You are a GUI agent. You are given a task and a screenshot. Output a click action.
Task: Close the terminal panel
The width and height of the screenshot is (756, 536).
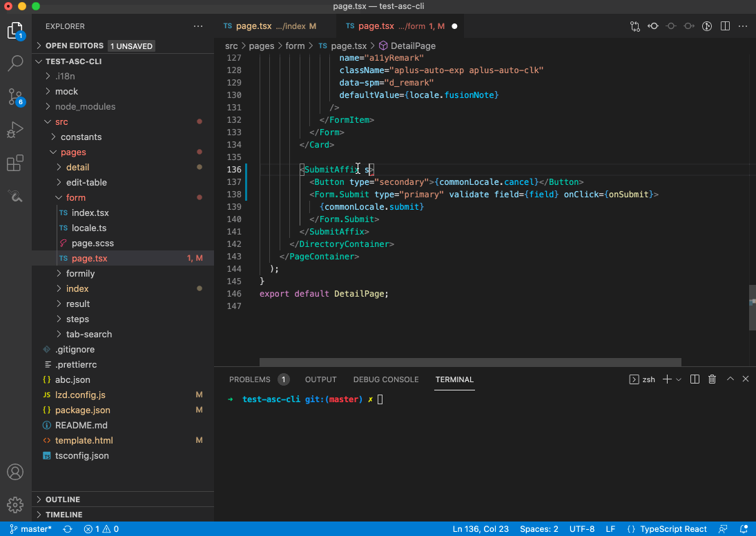pyautogui.click(x=746, y=379)
